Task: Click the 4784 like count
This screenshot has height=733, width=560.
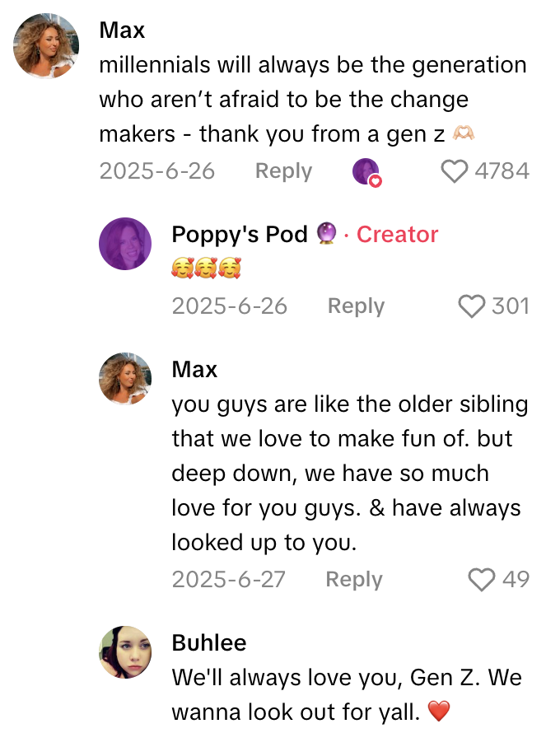Action: pos(502,171)
